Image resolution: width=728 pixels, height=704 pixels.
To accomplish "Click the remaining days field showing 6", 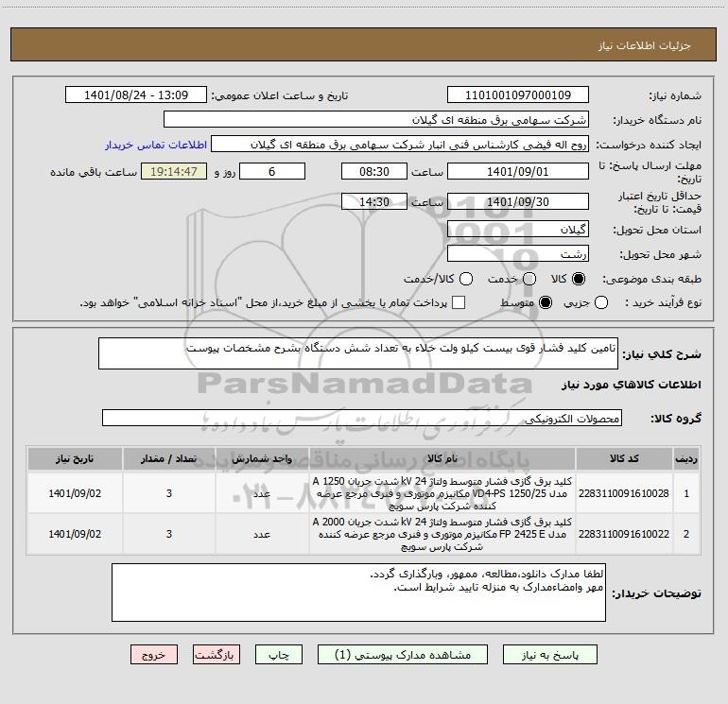I will (272, 171).
